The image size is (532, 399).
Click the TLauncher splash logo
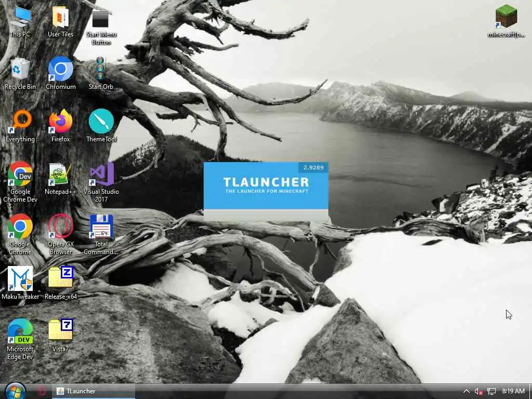pyautogui.click(x=267, y=185)
